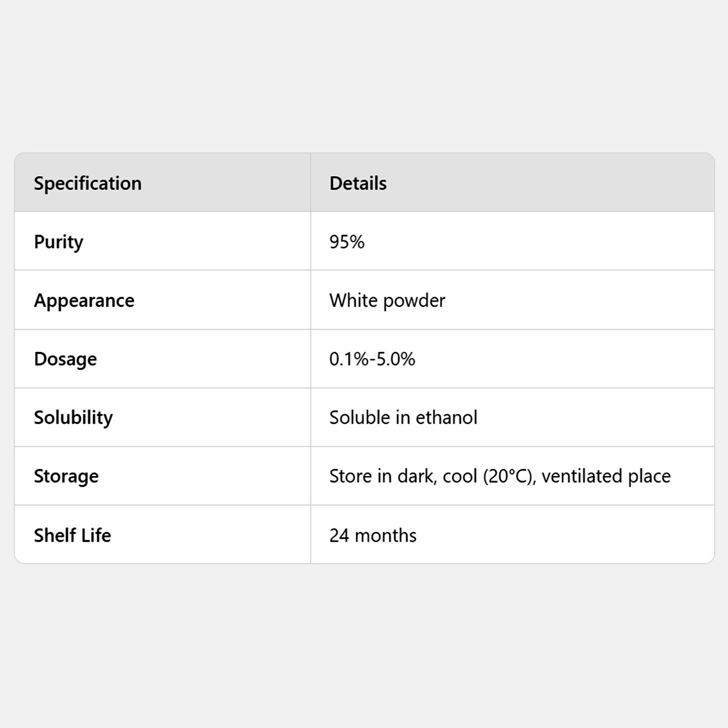Viewport: 728px width, 728px height.
Task: Click the word ethanol in solubility details
Action: coord(447,417)
